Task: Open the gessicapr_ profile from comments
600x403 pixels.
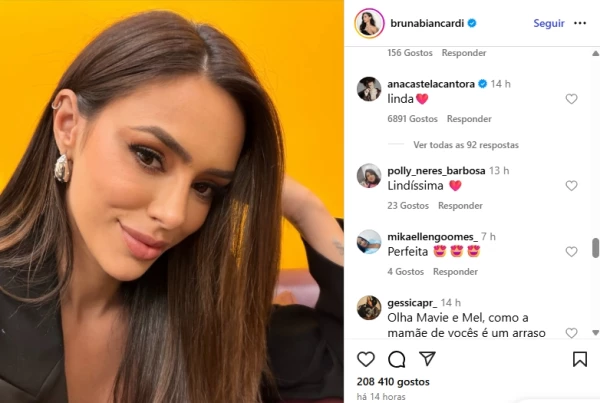Action: pos(412,303)
